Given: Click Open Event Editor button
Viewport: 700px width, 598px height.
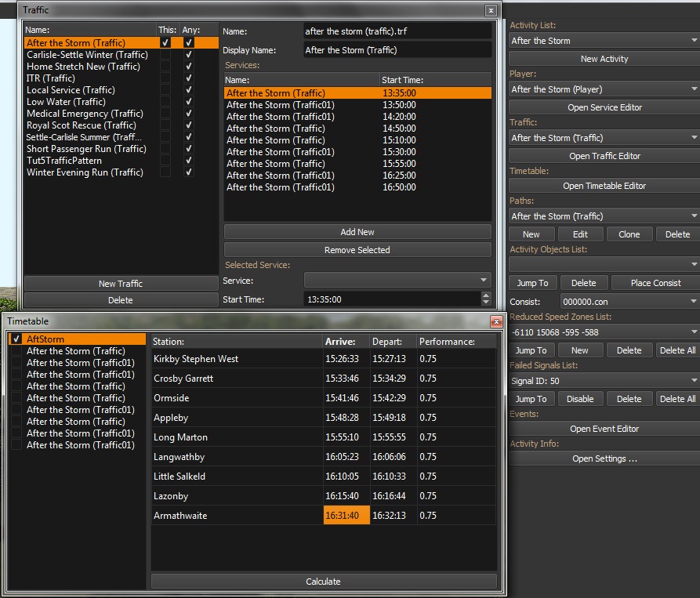Looking at the screenshot, I should (x=604, y=429).
